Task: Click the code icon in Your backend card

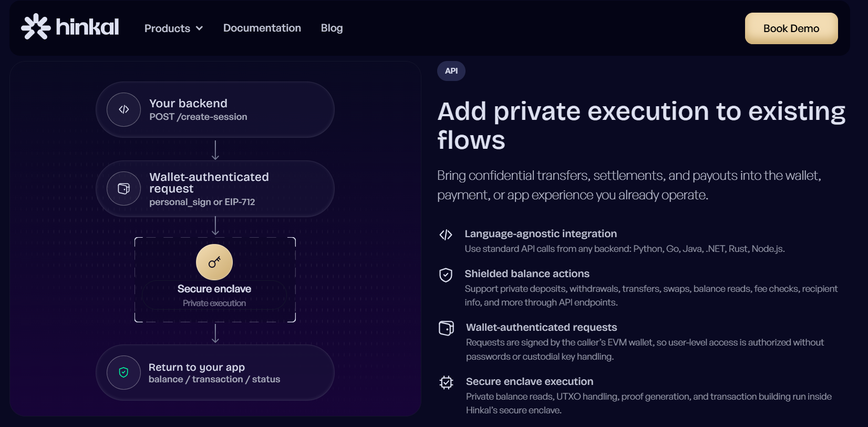Action: coord(123,109)
